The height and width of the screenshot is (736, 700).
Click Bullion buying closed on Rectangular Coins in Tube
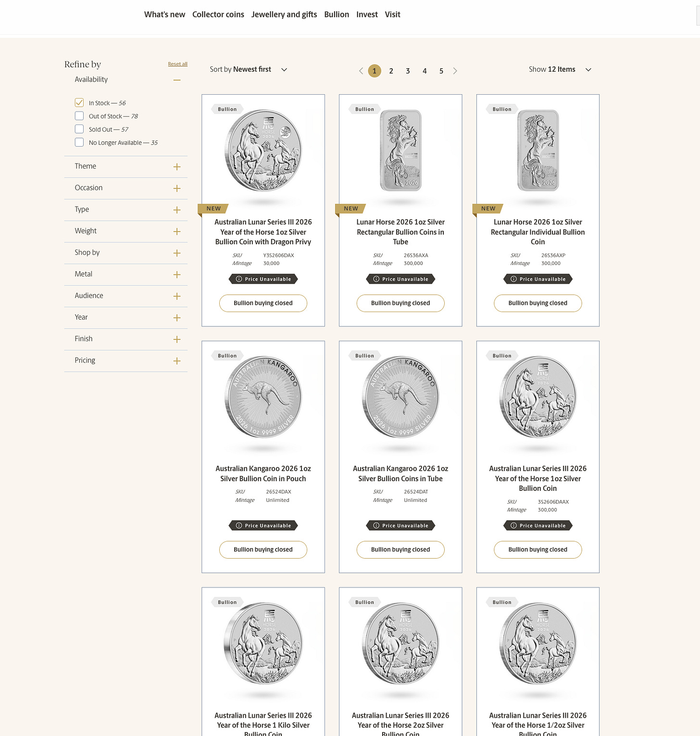(x=400, y=303)
